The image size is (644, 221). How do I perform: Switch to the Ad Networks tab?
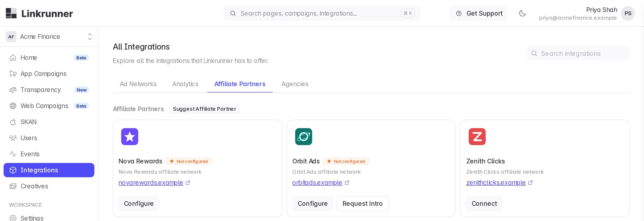[138, 84]
